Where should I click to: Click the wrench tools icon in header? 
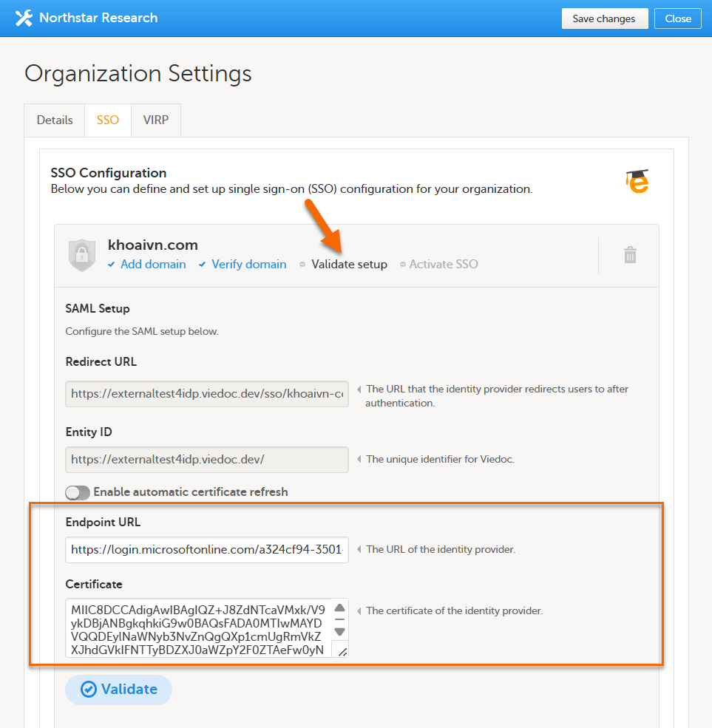click(x=24, y=18)
